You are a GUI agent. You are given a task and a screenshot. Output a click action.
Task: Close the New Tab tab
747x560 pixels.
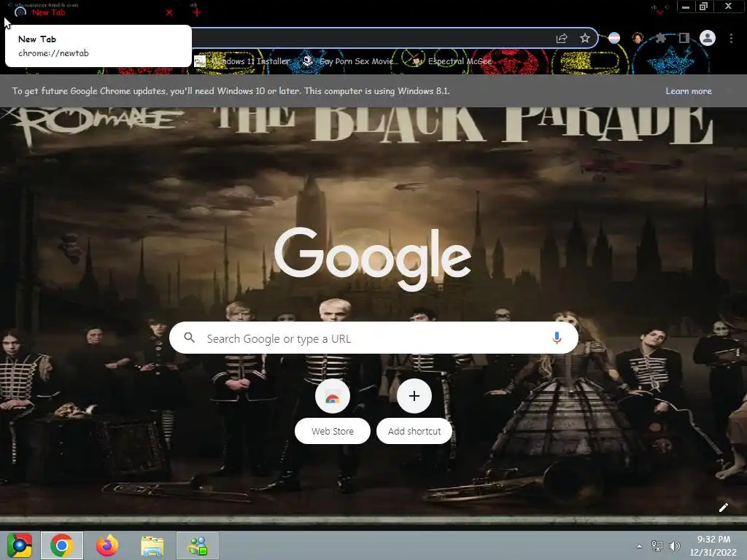[169, 13]
